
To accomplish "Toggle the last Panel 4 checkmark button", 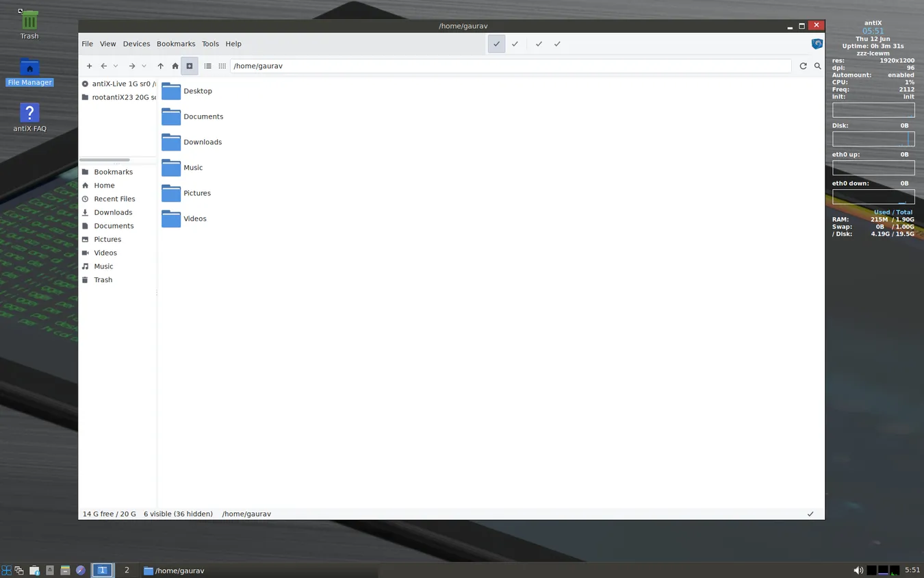I will [557, 44].
